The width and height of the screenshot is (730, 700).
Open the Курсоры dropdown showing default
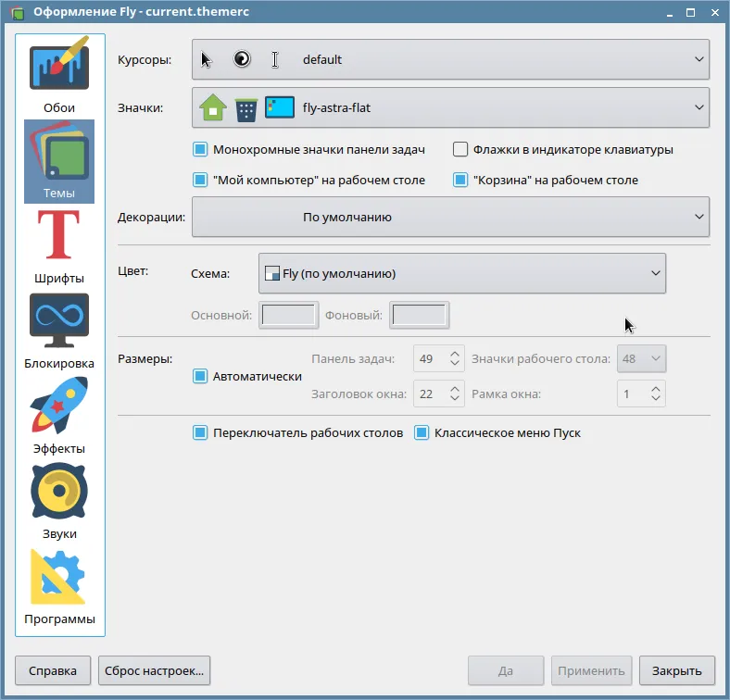click(x=450, y=59)
